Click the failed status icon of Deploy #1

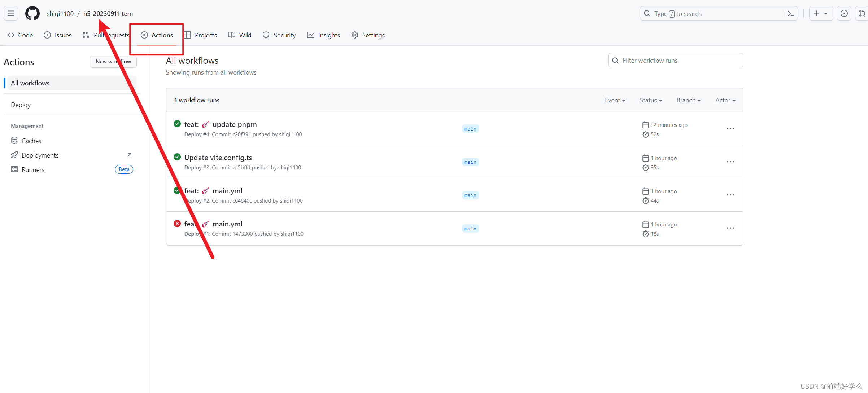[177, 224]
